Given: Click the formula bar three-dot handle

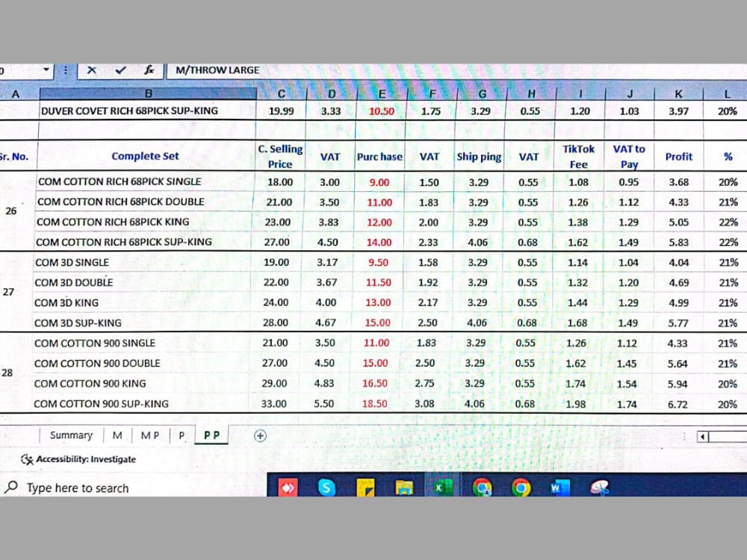Looking at the screenshot, I should tap(65, 70).
